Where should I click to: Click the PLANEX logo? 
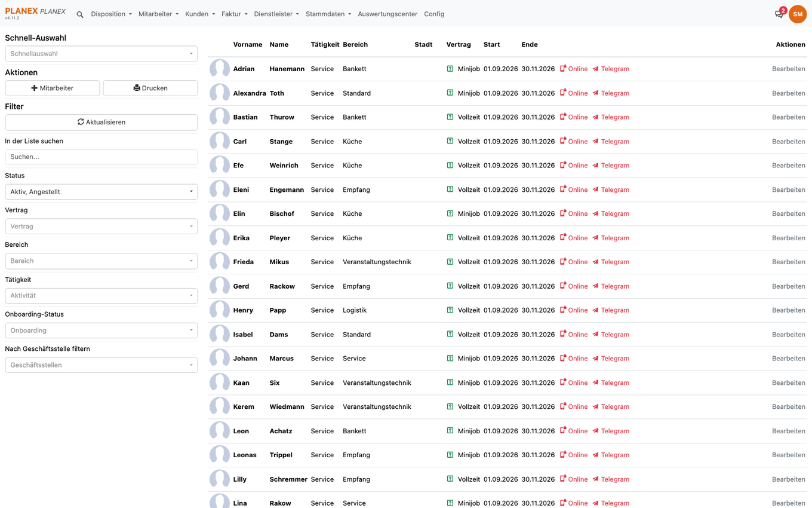(35, 11)
